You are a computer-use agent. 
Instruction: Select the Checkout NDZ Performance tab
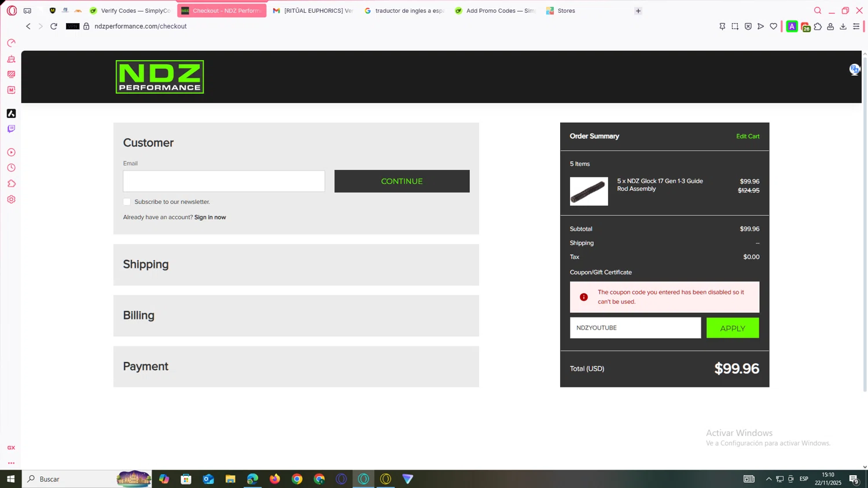point(222,10)
